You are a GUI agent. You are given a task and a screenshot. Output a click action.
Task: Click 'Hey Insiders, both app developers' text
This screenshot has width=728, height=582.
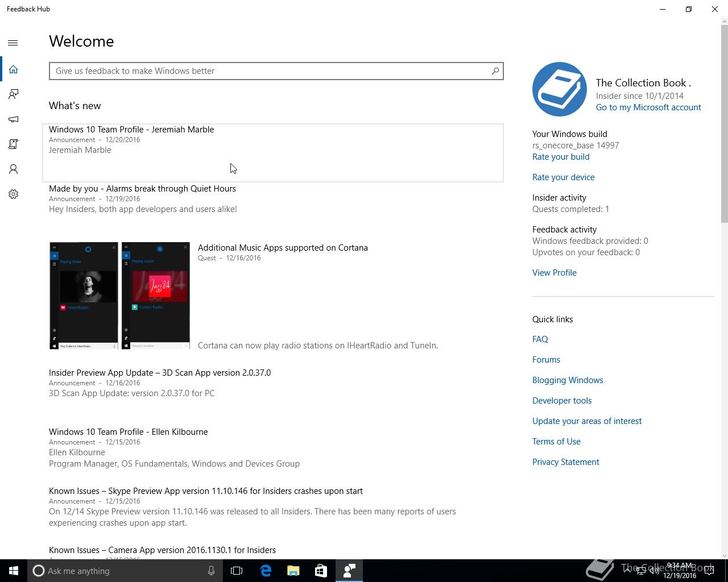143,209
